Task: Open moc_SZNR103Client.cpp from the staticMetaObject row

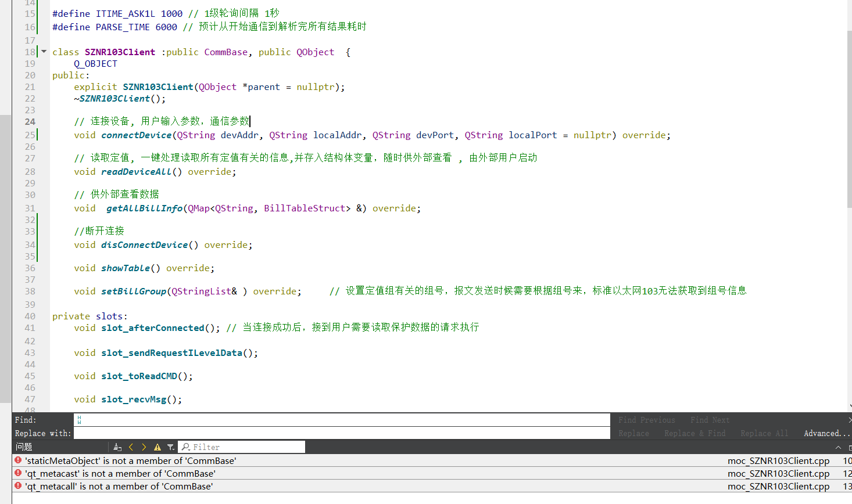Action: tap(779, 460)
